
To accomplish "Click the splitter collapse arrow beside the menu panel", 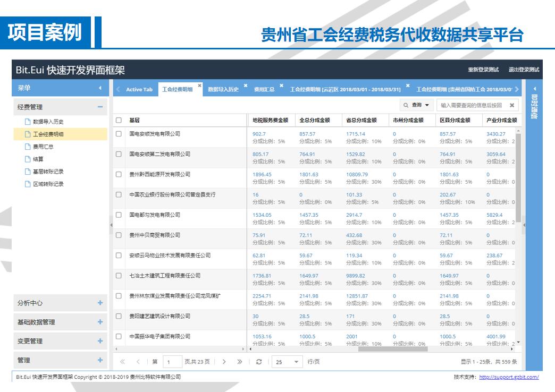I will click(111, 225).
